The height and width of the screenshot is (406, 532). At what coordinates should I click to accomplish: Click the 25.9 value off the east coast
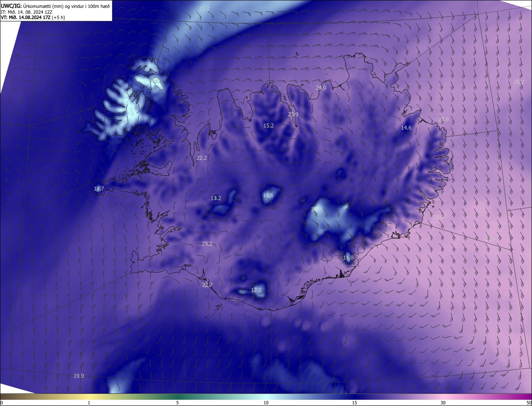(x=443, y=120)
